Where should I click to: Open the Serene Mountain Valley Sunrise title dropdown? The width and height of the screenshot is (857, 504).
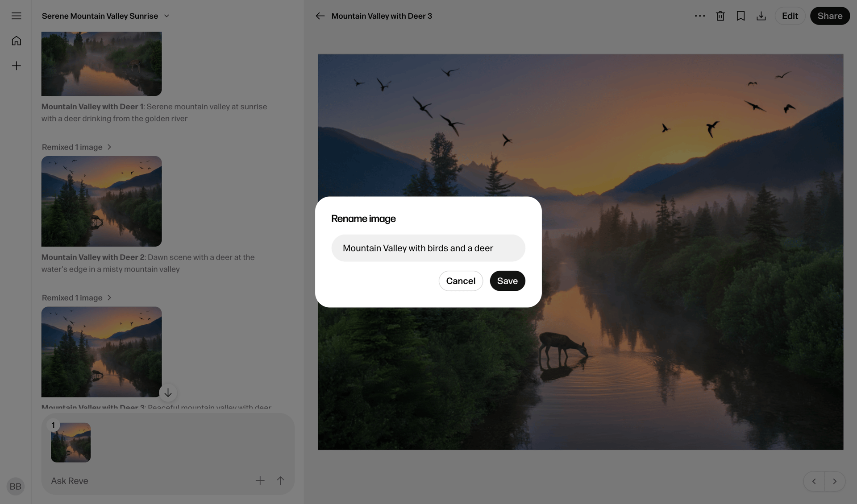(x=167, y=16)
